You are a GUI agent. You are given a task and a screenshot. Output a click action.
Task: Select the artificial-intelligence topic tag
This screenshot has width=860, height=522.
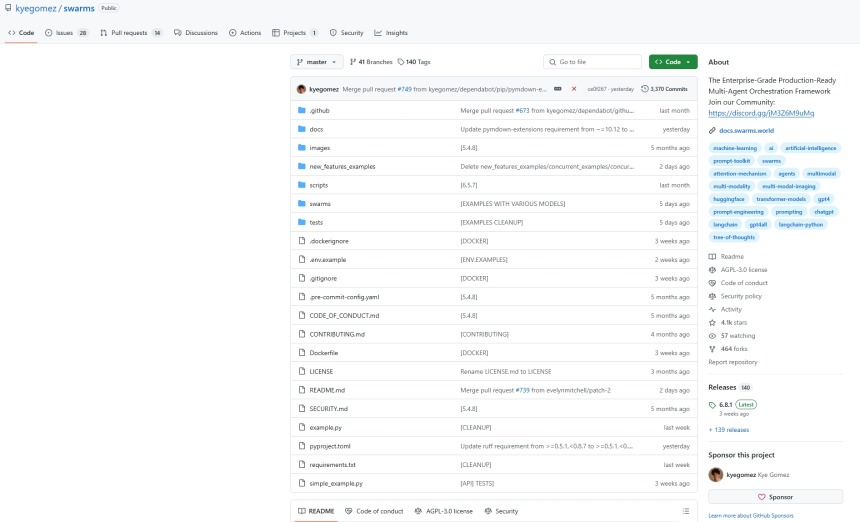tap(810, 148)
